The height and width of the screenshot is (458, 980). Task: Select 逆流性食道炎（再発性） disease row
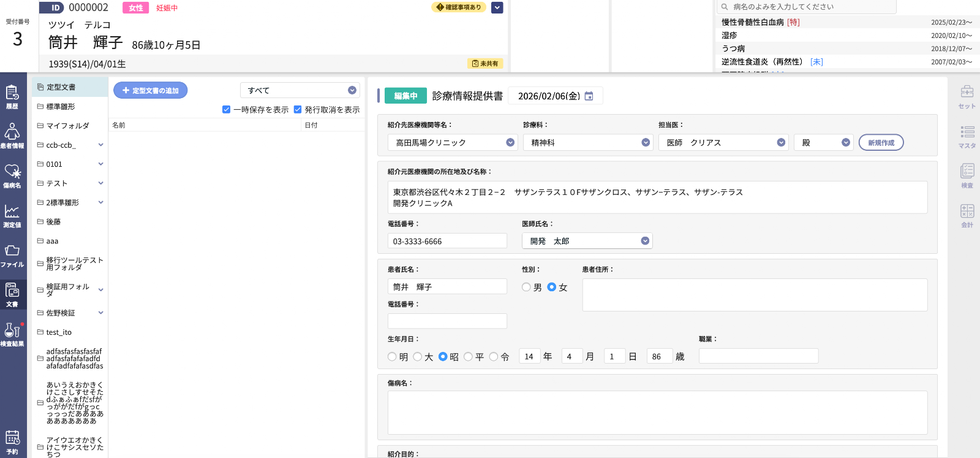[x=846, y=62]
